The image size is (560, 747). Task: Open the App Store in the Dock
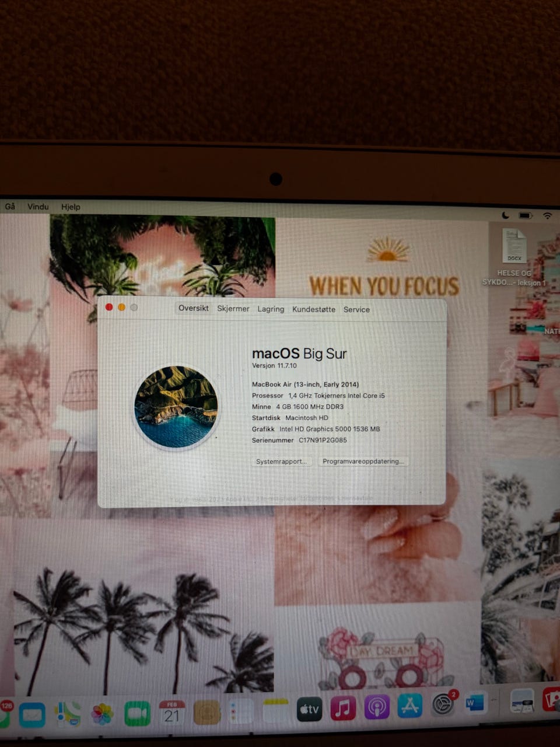click(x=410, y=706)
